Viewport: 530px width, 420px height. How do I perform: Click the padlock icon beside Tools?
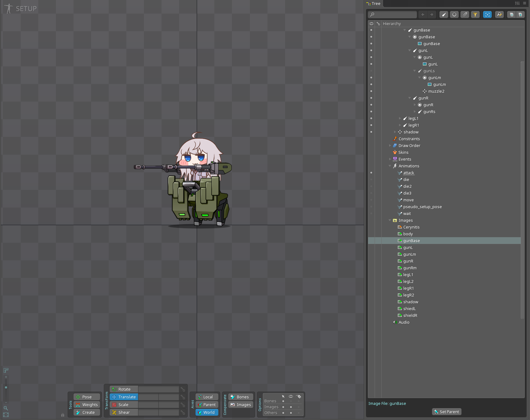coord(63,415)
